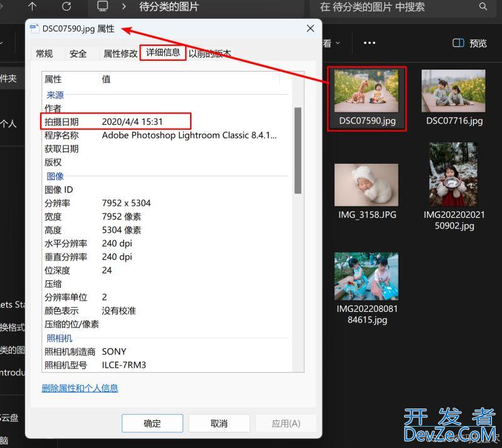Click the search magnifier icon
The image size is (502, 448).
tap(483, 6)
